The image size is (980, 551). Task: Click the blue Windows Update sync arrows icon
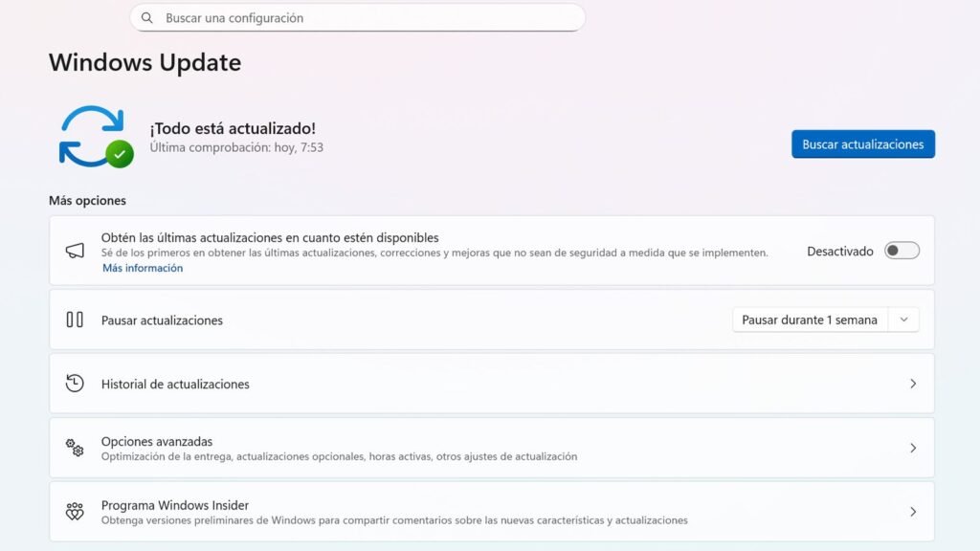pos(91,134)
